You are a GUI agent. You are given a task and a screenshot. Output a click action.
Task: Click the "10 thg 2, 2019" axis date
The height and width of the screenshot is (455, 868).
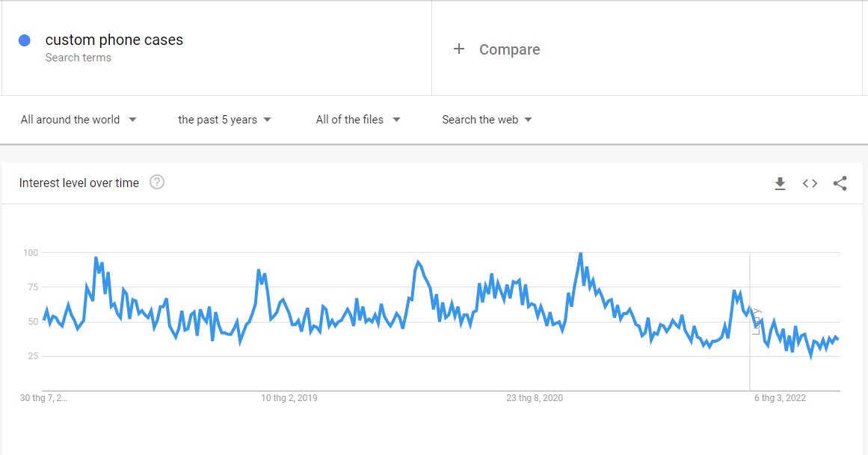(x=289, y=398)
